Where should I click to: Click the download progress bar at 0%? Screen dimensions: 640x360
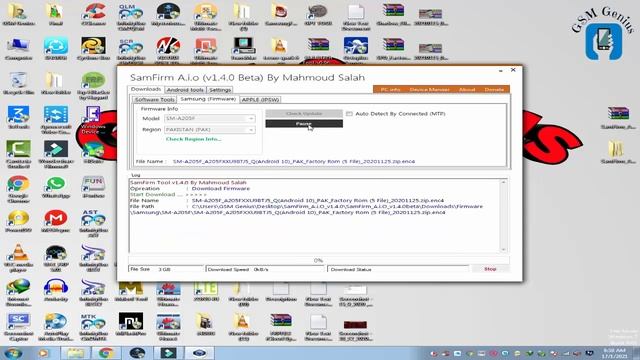click(x=318, y=260)
